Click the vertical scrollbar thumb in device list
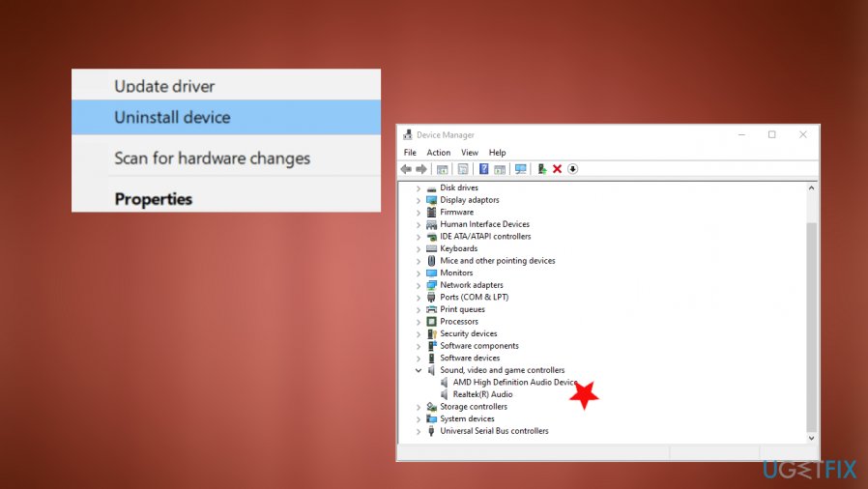868x489 pixels. tap(811, 328)
